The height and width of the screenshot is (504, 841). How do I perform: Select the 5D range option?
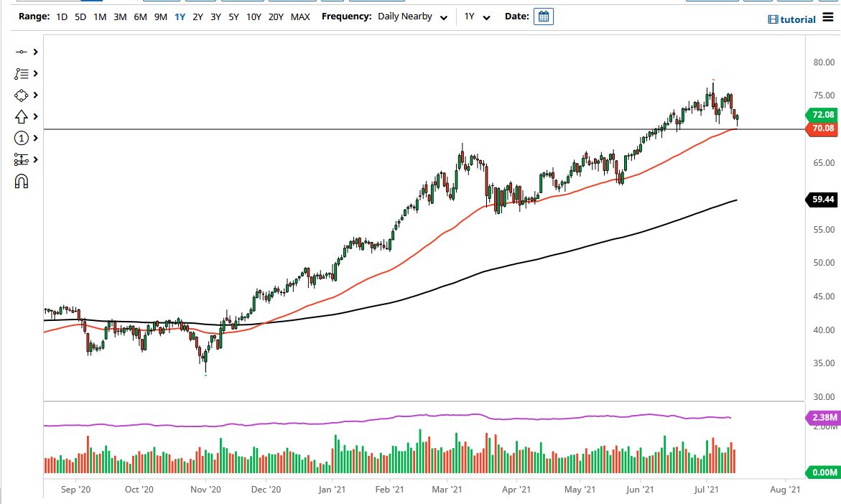pos(79,16)
